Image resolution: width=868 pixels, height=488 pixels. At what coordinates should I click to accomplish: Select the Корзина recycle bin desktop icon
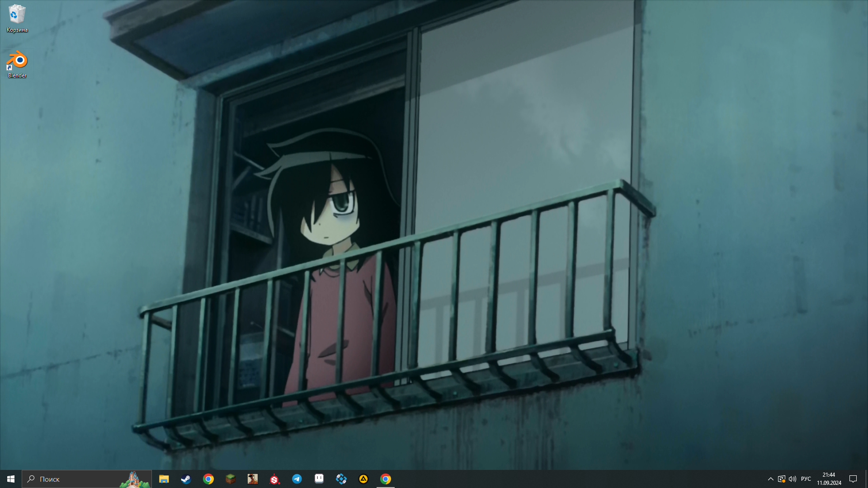click(x=17, y=19)
